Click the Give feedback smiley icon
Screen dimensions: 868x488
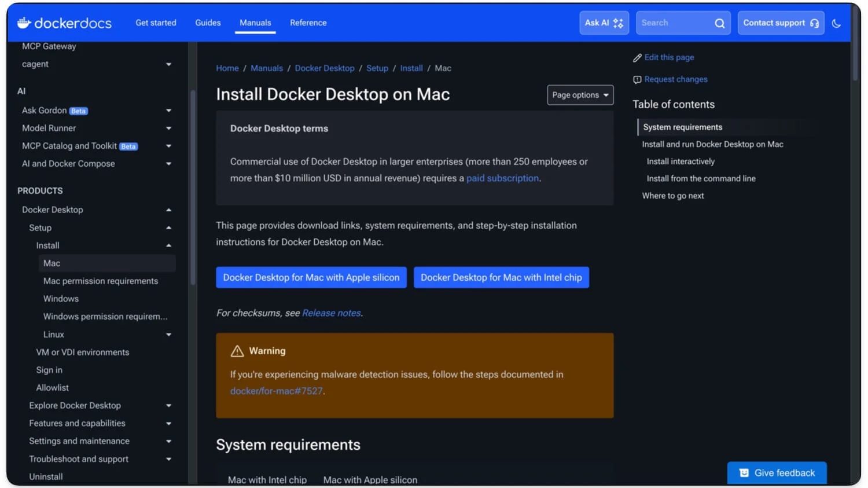[744, 473]
